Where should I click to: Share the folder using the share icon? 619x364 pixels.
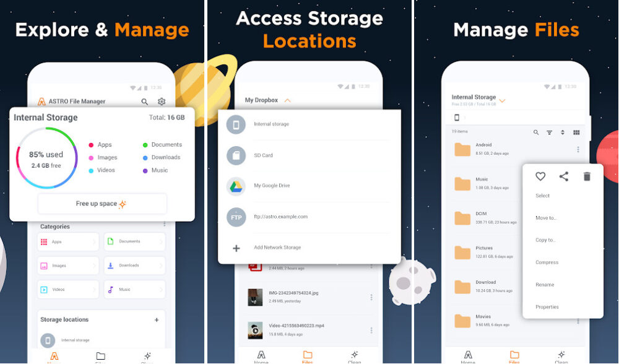[x=563, y=176]
